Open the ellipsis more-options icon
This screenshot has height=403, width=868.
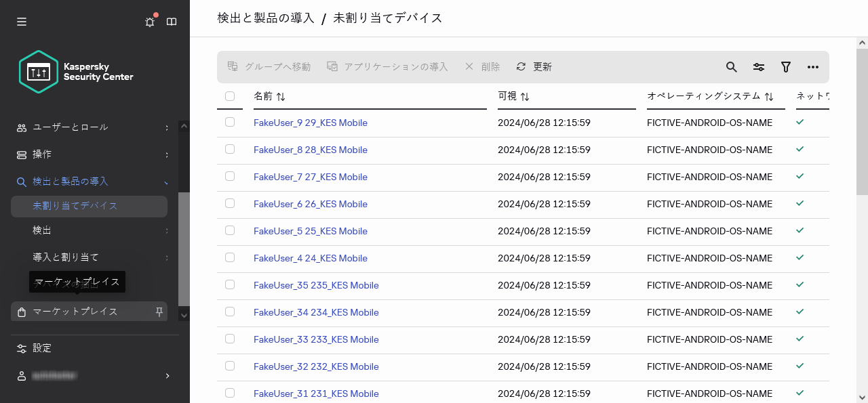point(813,67)
